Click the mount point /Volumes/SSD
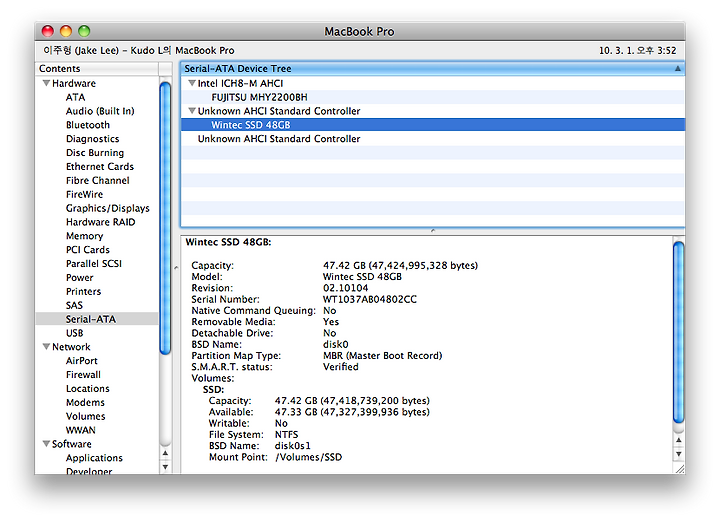 [x=308, y=457]
